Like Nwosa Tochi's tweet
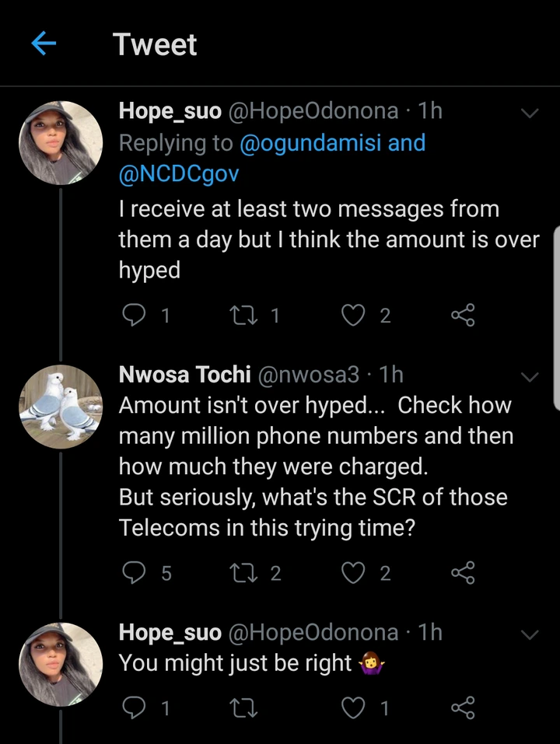The height and width of the screenshot is (744, 560). (354, 573)
